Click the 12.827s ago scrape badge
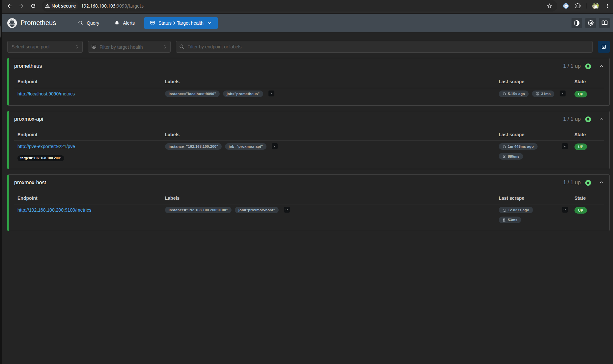This screenshot has height=364, width=613. 516,210
